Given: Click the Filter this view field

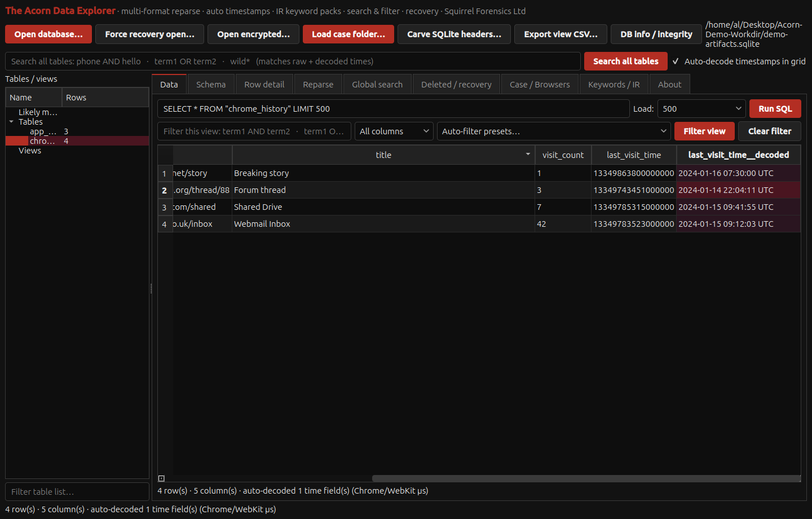Looking at the screenshot, I should click(254, 131).
